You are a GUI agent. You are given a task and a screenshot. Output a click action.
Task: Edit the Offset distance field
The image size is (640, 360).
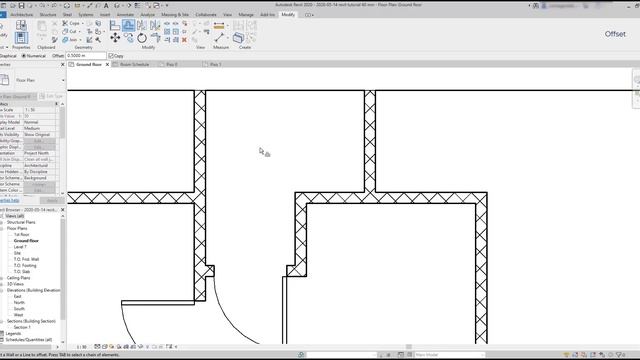coord(86,56)
